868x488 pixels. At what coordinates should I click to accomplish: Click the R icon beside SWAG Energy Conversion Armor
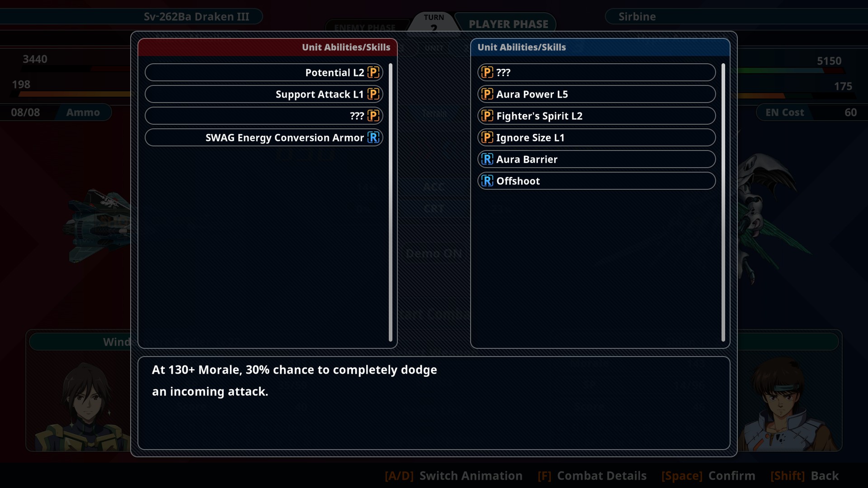(x=373, y=137)
